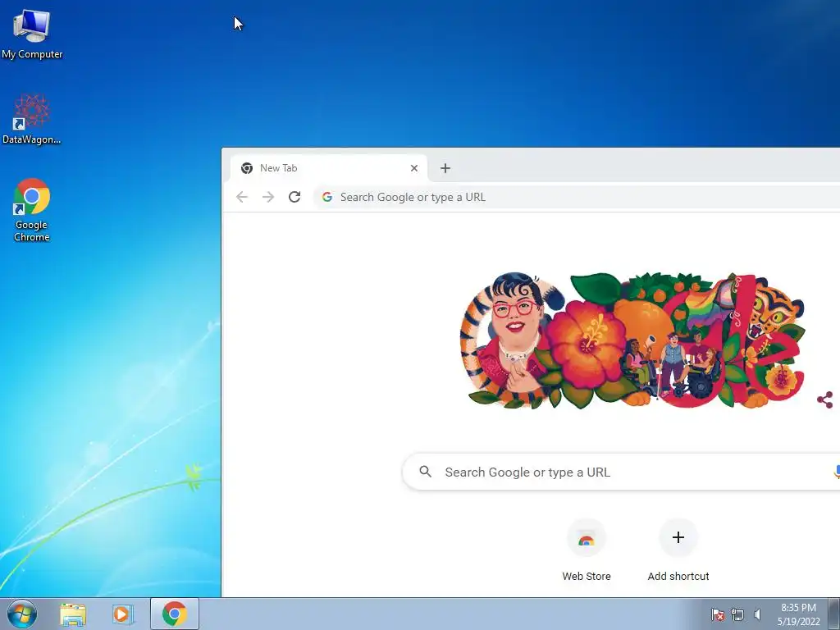Switch to the New Tab tab
Viewport: 840px width, 630px height.
click(x=329, y=168)
